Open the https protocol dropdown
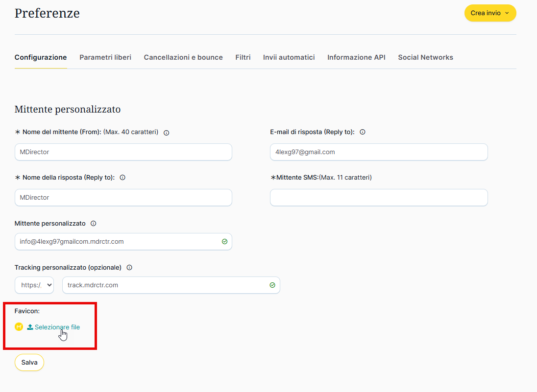This screenshot has height=392, width=537. pyautogui.click(x=34, y=285)
